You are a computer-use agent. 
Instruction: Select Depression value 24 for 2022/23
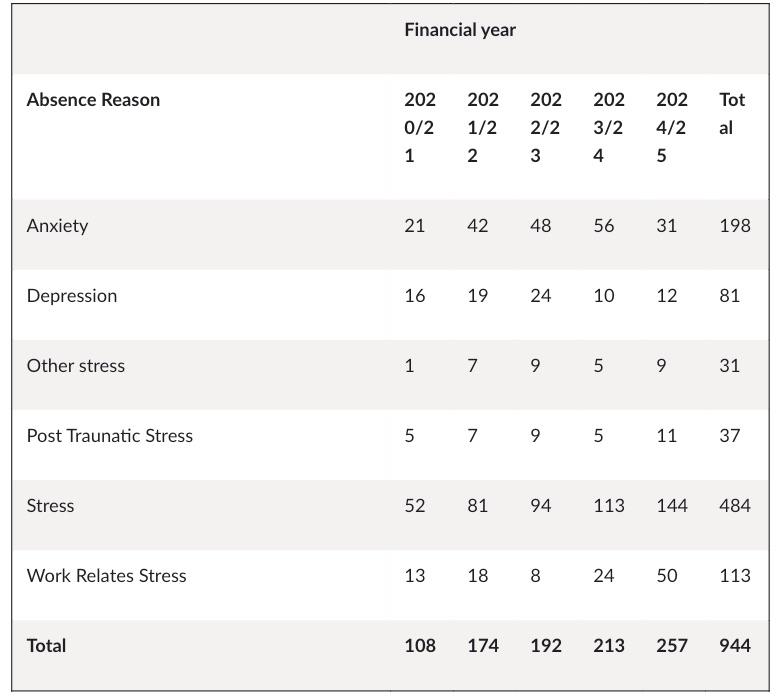541,296
